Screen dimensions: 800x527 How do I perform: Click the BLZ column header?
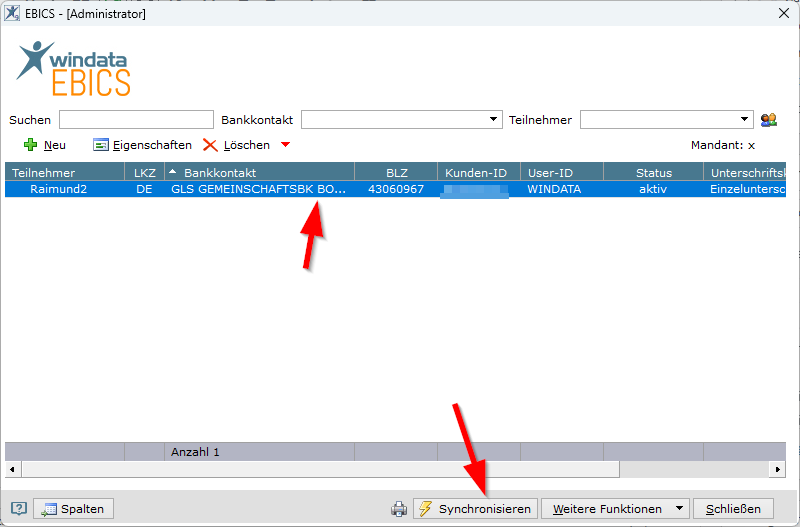[x=396, y=173]
